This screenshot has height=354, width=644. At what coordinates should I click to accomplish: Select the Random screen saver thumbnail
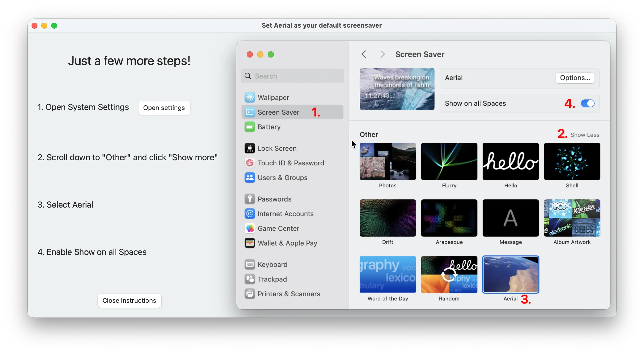pyautogui.click(x=449, y=274)
